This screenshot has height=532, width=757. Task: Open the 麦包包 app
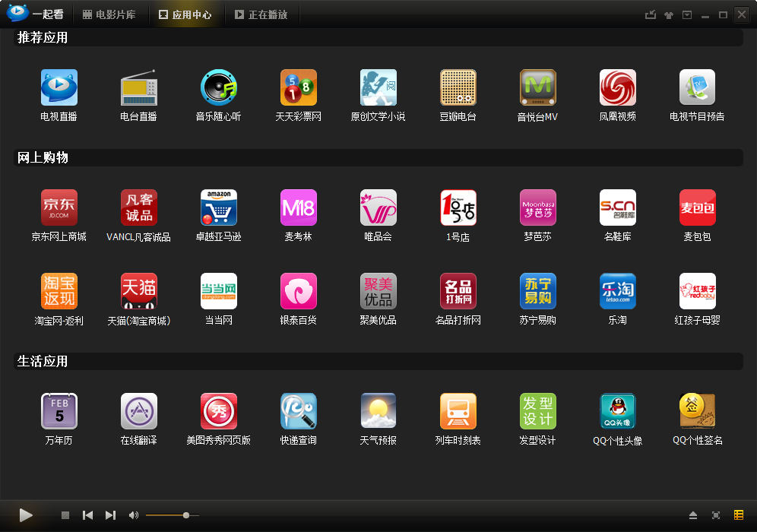tap(697, 207)
